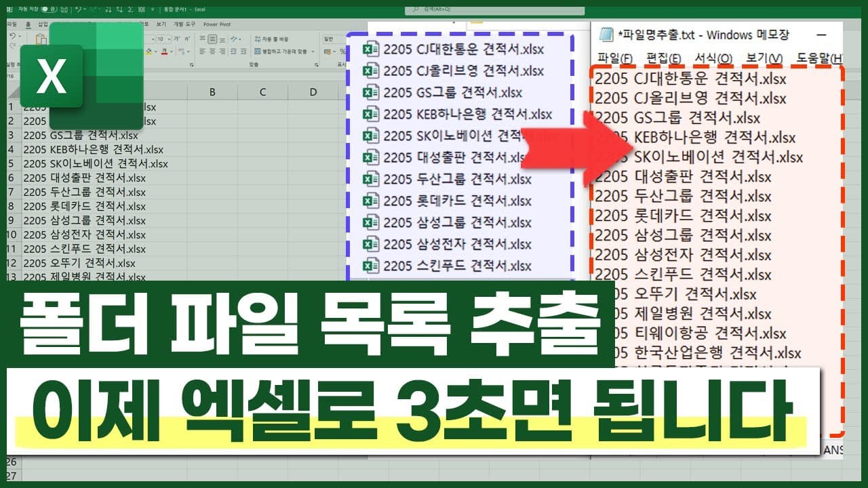The height and width of the screenshot is (488, 868).
Task: Click the Paste clipboard icon in Excel's ribbon
Action: tap(41, 40)
